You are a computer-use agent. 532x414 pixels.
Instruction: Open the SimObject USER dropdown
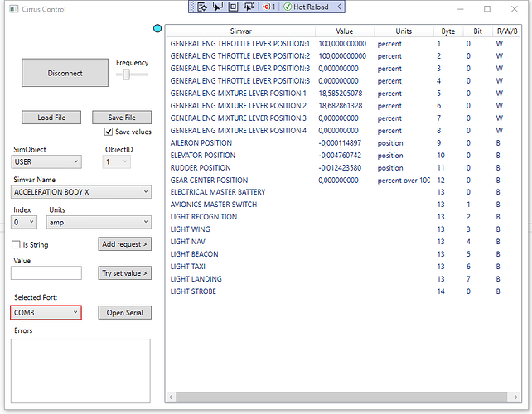[46, 161]
